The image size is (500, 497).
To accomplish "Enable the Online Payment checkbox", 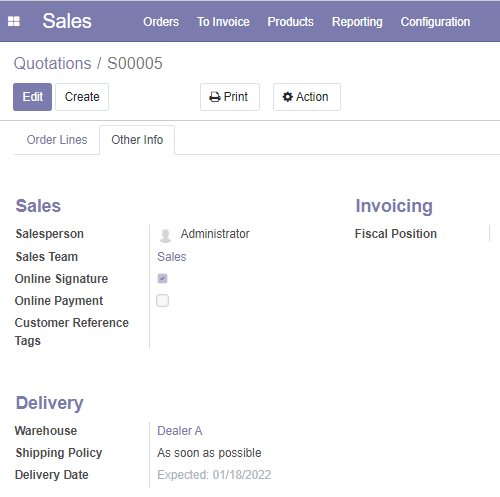I will (162, 300).
